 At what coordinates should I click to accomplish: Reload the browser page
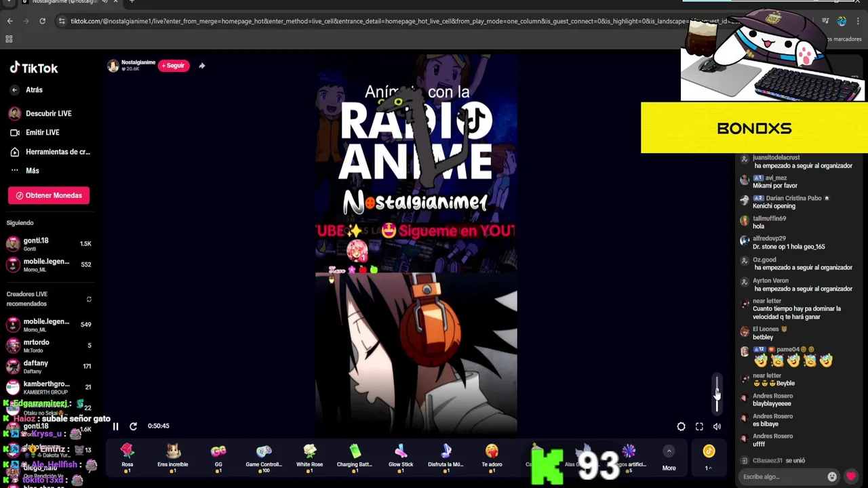tap(42, 21)
